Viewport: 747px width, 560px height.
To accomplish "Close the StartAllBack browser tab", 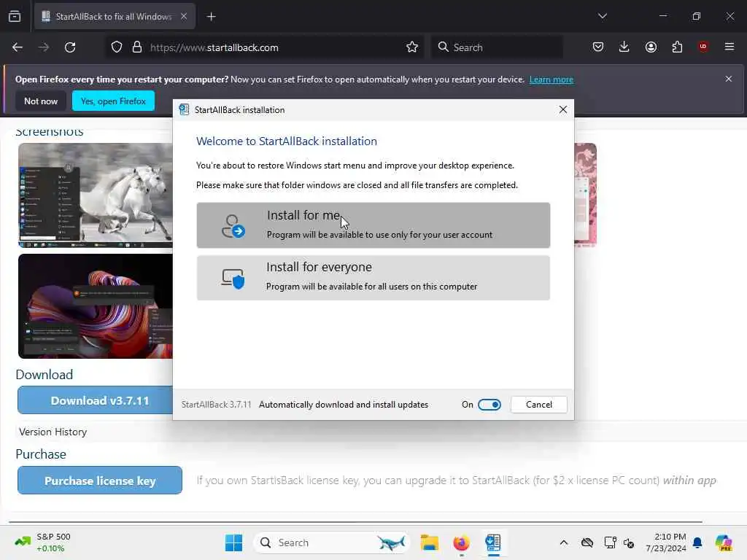I will pyautogui.click(x=184, y=16).
